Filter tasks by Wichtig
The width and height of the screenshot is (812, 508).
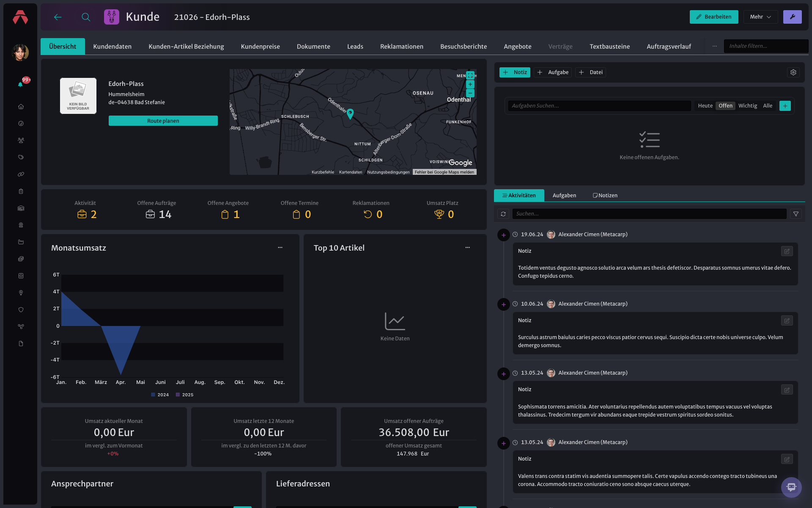pyautogui.click(x=748, y=106)
